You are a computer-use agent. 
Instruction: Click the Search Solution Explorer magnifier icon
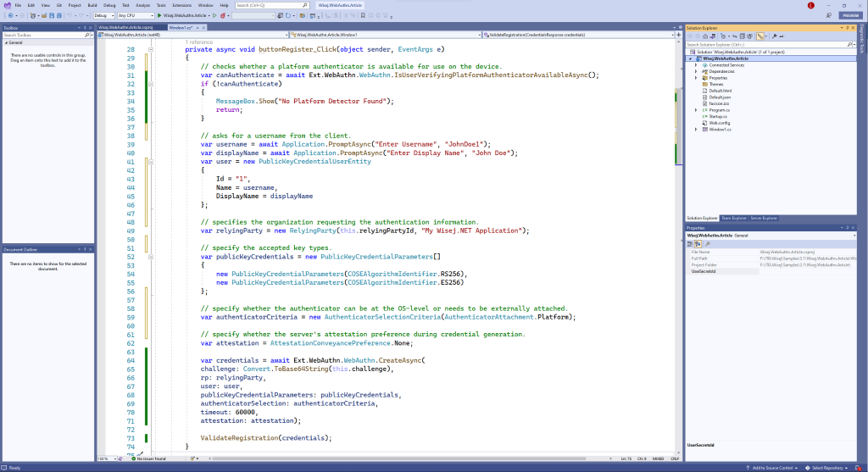(849, 45)
